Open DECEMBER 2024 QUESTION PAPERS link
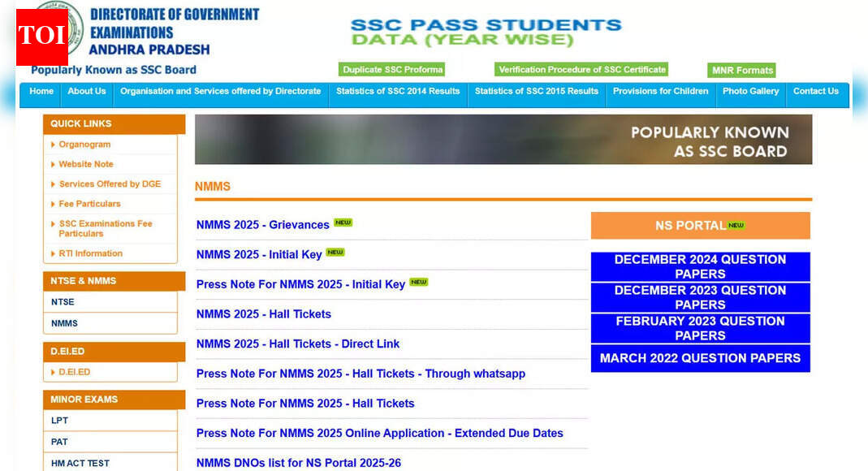 (x=701, y=266)
